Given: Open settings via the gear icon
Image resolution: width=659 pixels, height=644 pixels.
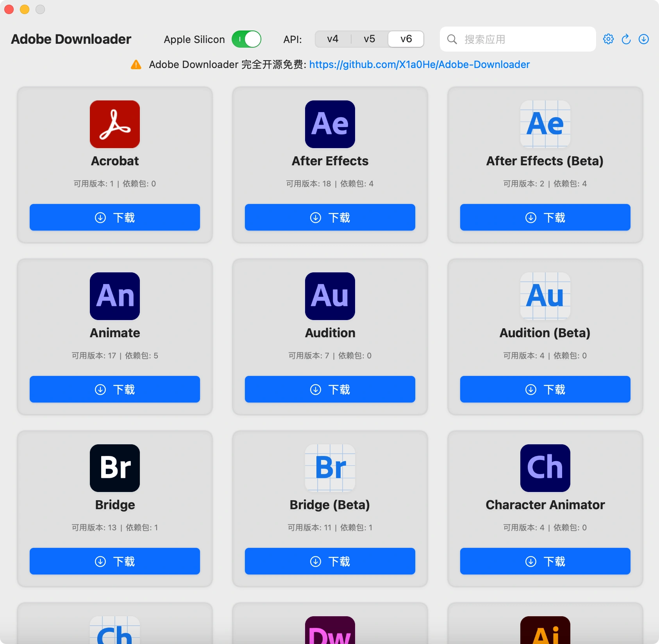Looking at the screenshot, I should 609,39.
